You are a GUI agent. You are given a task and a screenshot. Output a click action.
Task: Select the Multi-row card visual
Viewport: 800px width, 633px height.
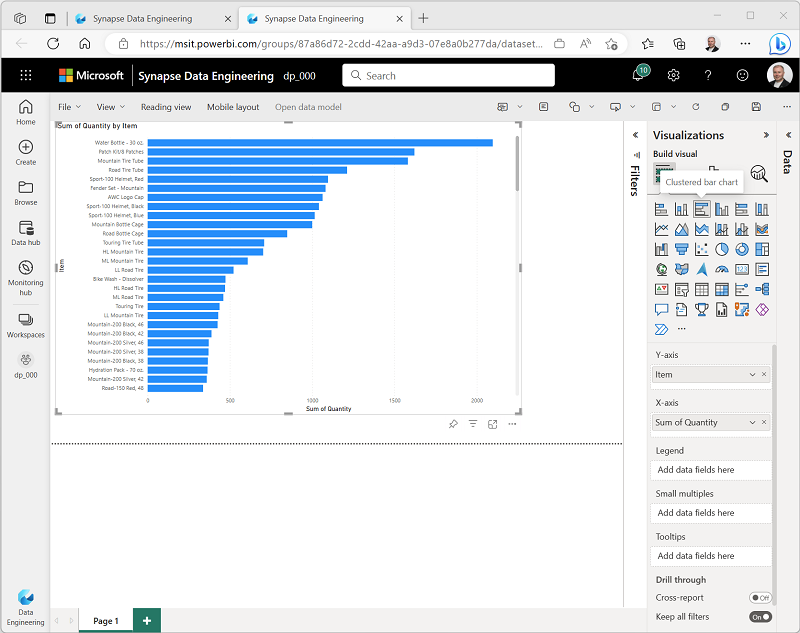(x=762, y=269)
